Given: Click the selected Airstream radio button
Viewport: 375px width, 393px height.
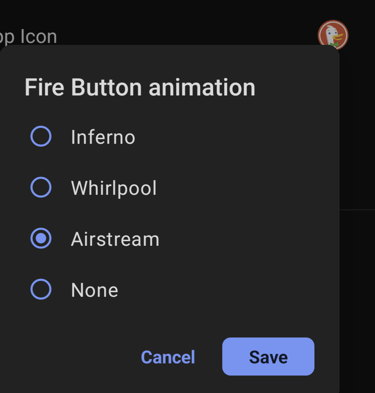Looking at the screenshot, I should [41, 238].
